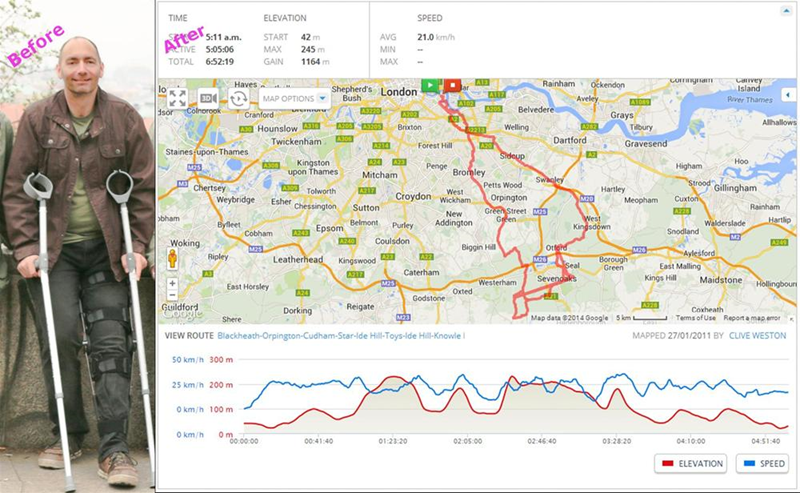Click the red stop marker on map
This screenshot has width=800, height=493.
pyautogui.click(x=452, y=85)
